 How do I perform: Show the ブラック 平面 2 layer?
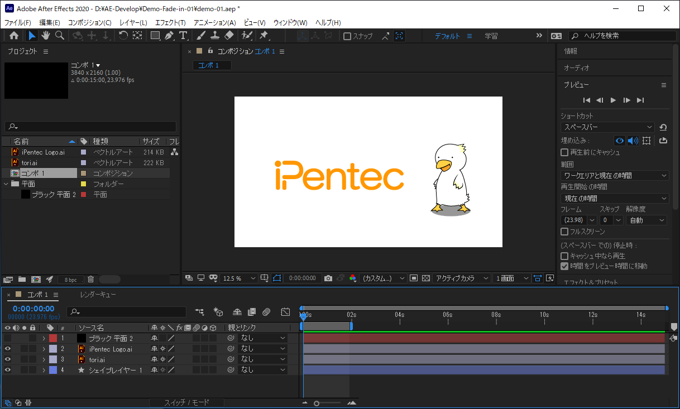pyautogui.click(x=7, y=338)
